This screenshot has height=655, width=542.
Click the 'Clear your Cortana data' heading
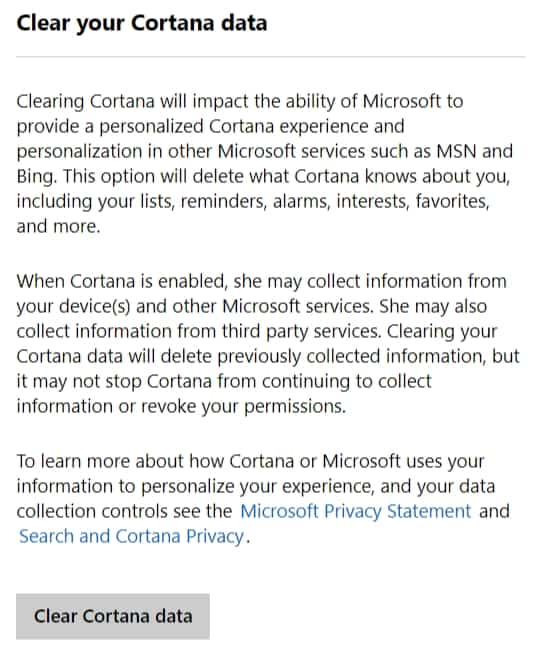tap(142, 23)
